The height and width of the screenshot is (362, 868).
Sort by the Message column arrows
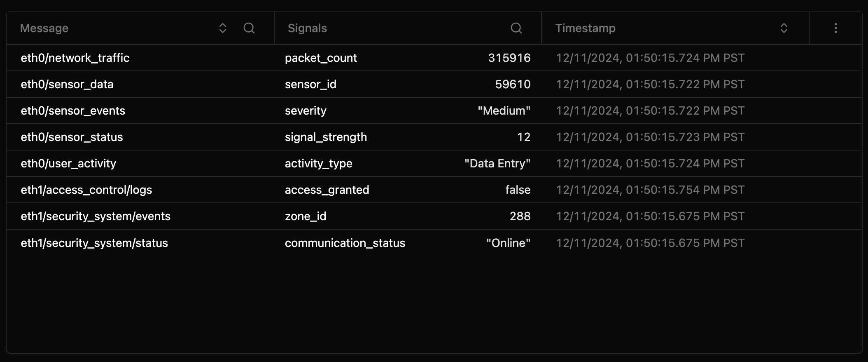click(x=223, y=28)
